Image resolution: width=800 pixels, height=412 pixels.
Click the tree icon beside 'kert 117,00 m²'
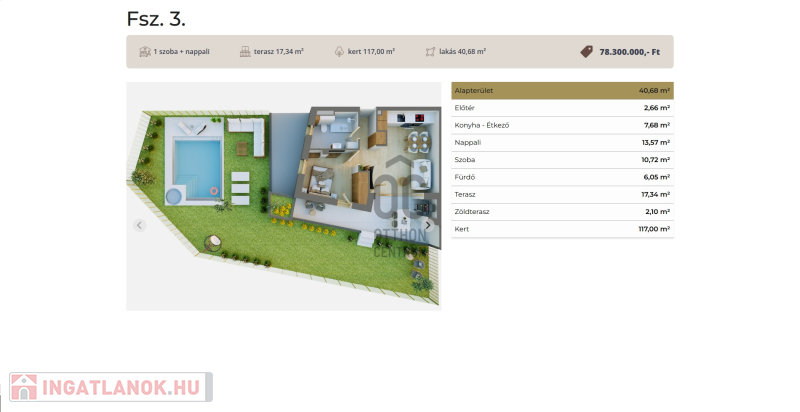pos(339,51)
